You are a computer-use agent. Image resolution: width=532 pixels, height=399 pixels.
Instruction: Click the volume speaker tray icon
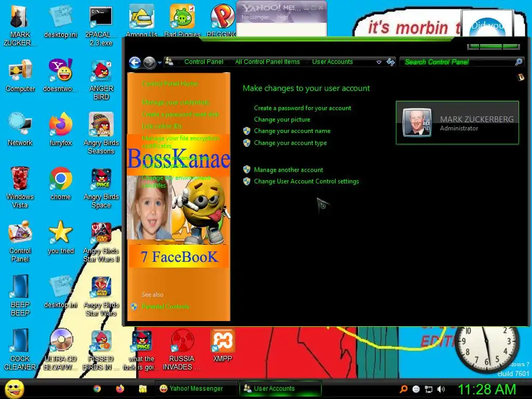(441, 389)
